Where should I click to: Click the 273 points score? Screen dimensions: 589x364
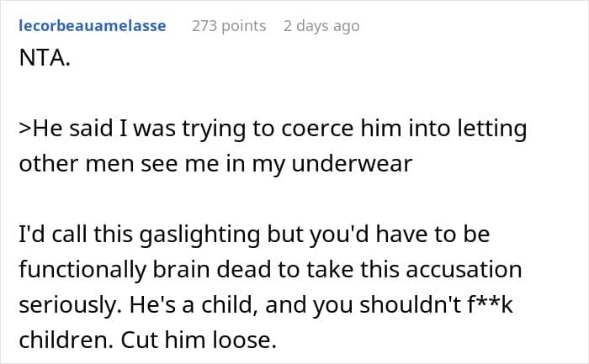(x=229, y=26)
